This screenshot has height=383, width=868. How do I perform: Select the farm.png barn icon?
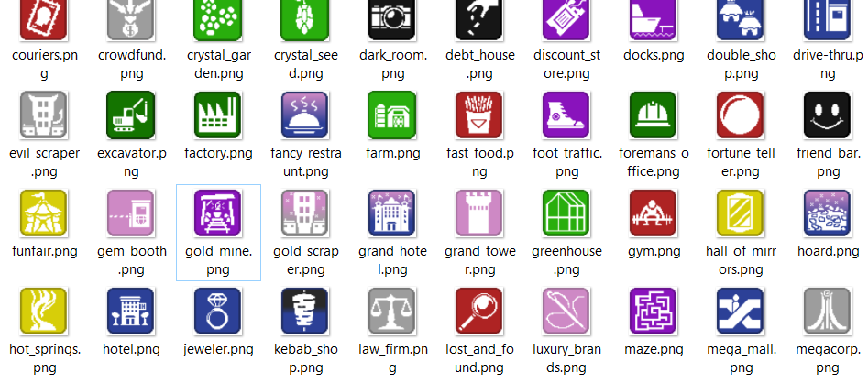(392, 115)
